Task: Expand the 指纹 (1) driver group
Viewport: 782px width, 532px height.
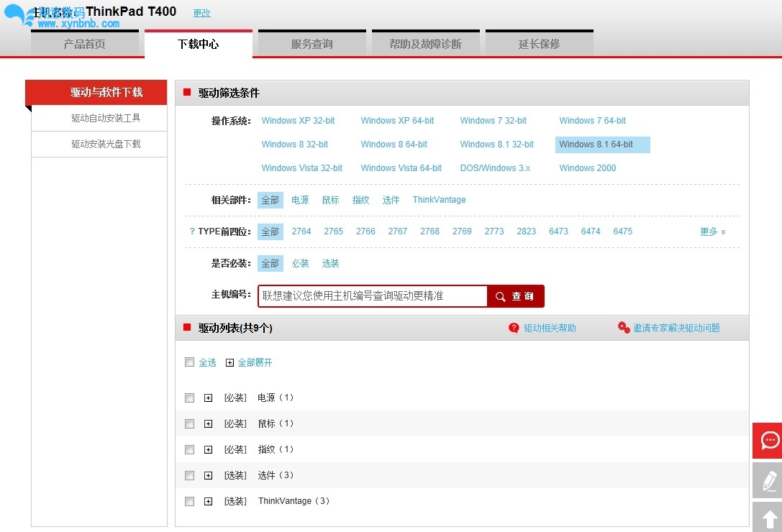Action: [x=209, y=450]
